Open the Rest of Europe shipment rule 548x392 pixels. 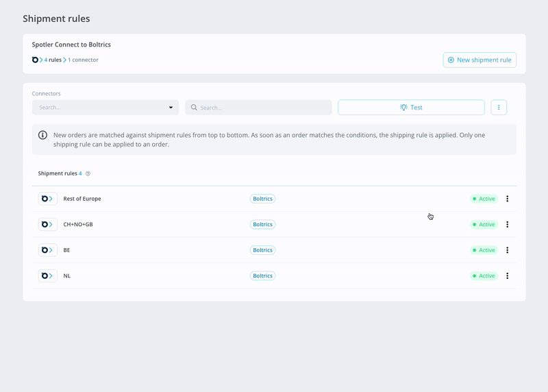tap(274, 199)
